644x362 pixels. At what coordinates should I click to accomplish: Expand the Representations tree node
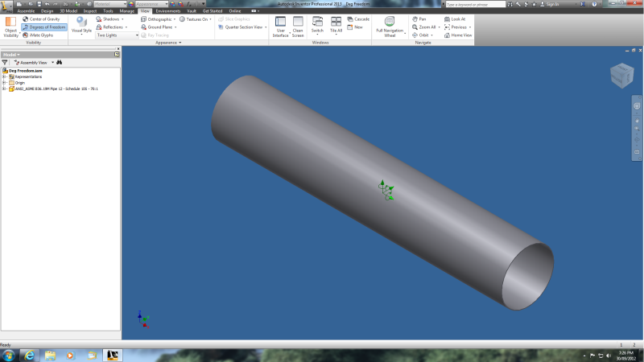click(4, 76)
